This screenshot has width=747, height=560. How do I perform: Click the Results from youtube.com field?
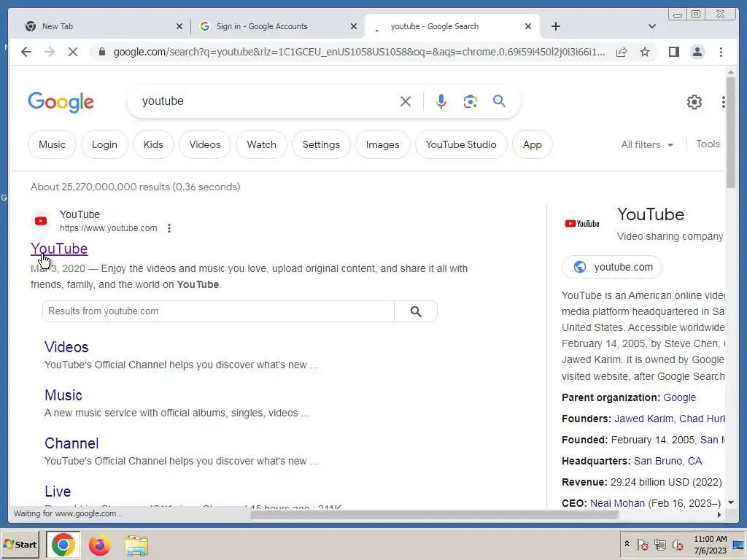[x=218, y=311]
